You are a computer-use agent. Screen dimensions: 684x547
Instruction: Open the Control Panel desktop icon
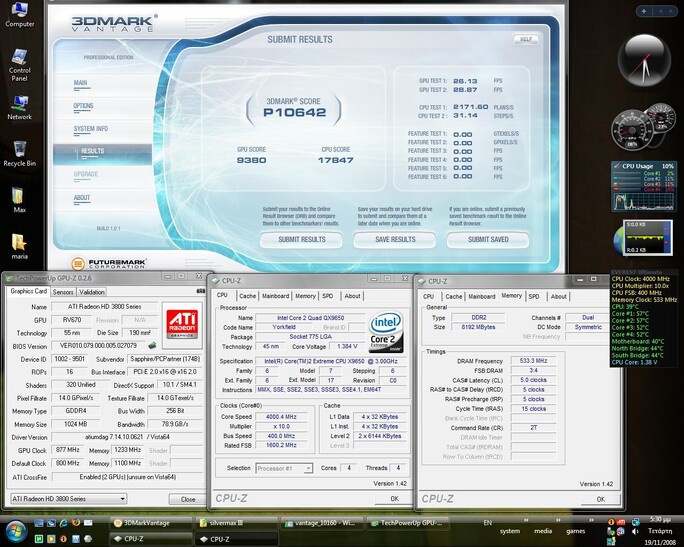[19, 65]
